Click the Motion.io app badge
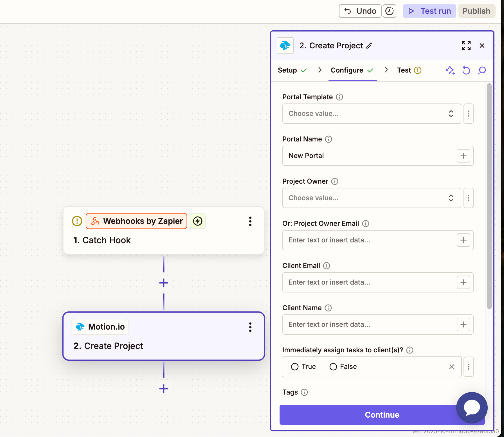Image resolution: width=504 pixels, height=437 pixels. [x=100, y=327]
